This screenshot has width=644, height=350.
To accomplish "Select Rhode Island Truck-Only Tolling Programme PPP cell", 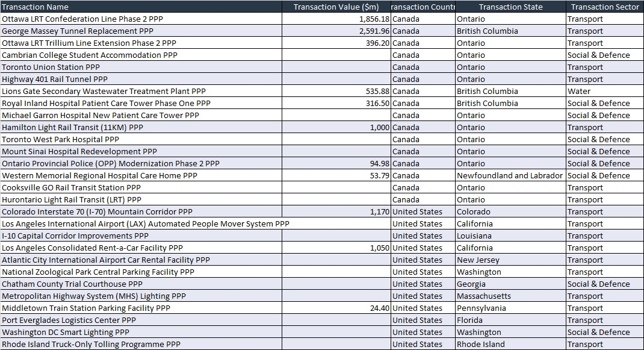I will click(141, 344).
